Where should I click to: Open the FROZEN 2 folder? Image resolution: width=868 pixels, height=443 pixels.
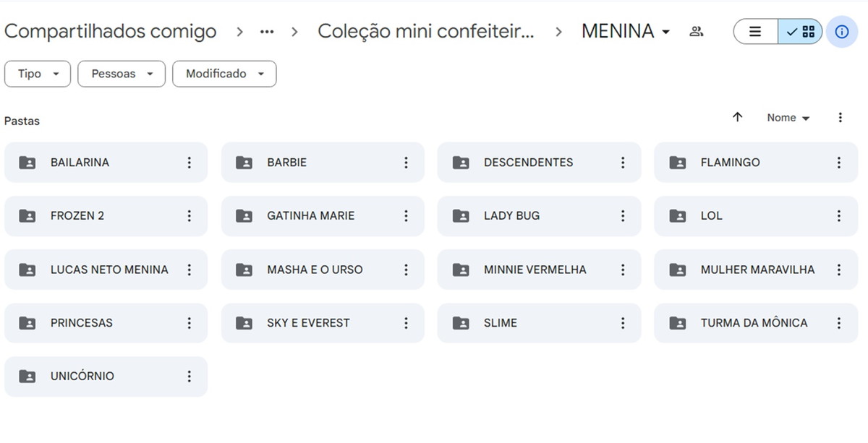pyautogui.click(x=106, y=216)
